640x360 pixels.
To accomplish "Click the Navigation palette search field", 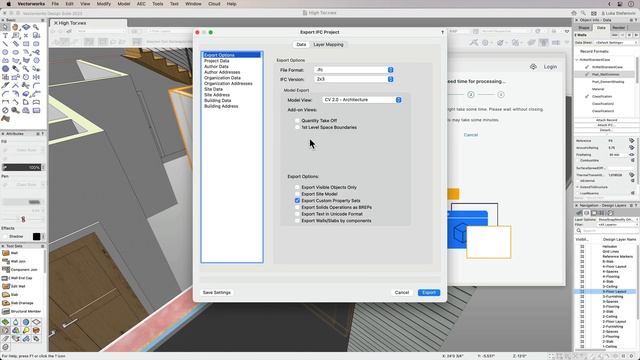I will [x=607, y=231].
